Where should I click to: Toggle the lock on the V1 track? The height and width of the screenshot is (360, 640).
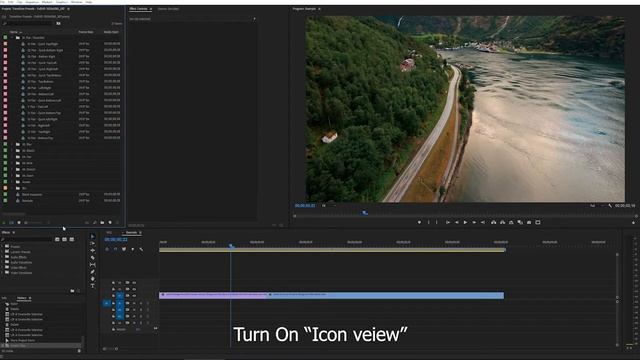click(x=113, y=296)
